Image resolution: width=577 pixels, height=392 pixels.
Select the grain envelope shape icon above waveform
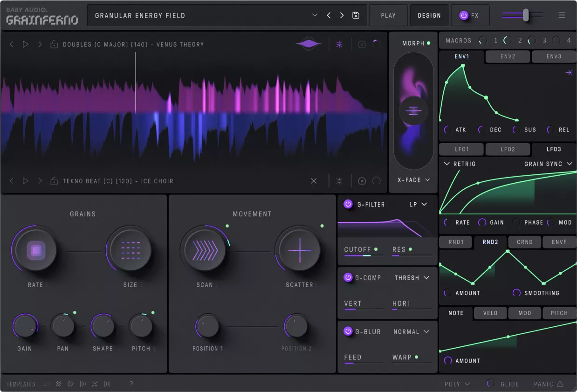309,43
